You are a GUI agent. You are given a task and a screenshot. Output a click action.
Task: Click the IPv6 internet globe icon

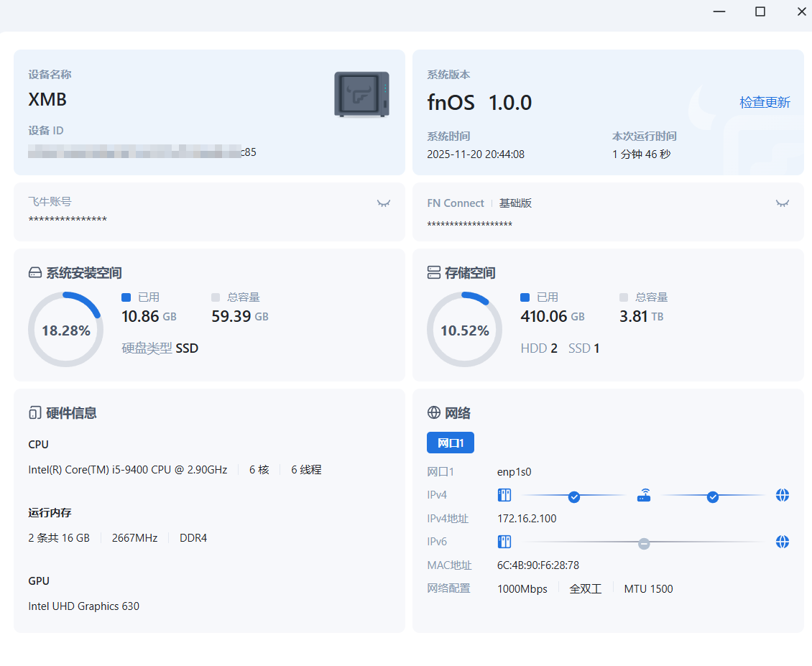pyautogui.click(x=783, y=542)
